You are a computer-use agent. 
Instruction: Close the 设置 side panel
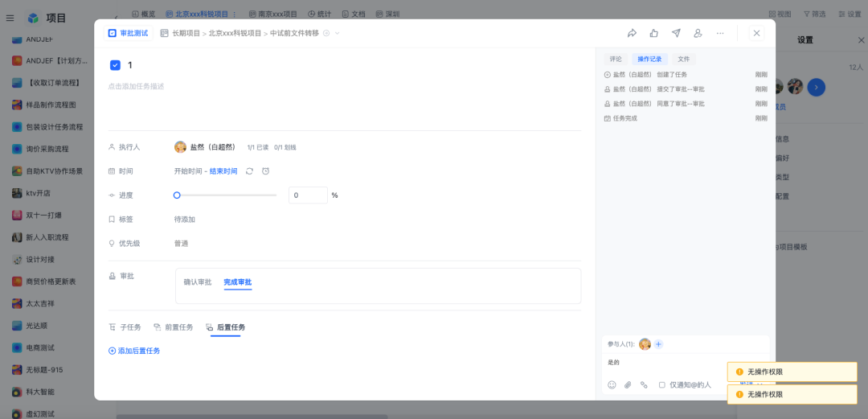point(861,40)
